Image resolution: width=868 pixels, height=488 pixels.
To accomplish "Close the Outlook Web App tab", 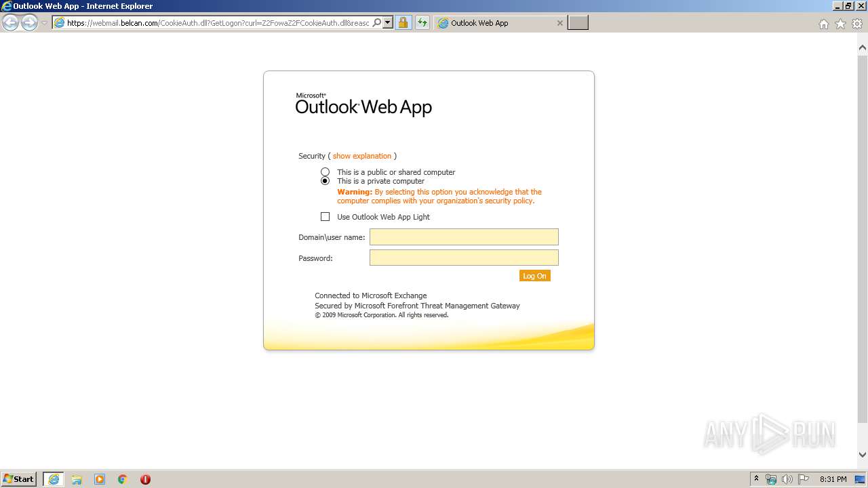I will click(x=559, y=23).
